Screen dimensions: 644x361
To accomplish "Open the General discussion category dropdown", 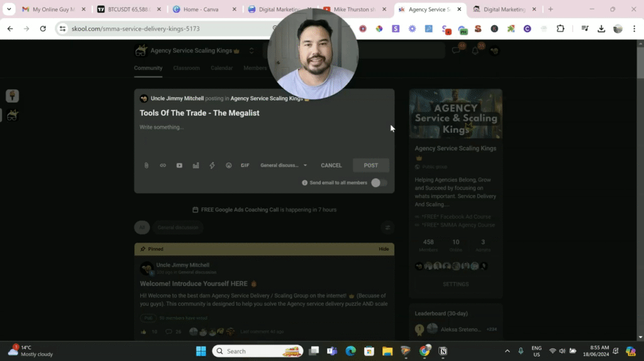I will point(284,165).
